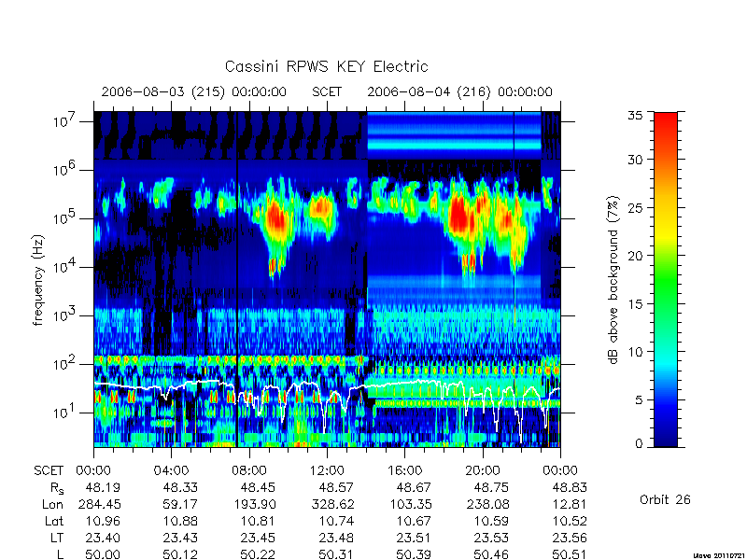Click the 'SCET' label above the plot
The image size is (747, 560).
coord(327,91)
